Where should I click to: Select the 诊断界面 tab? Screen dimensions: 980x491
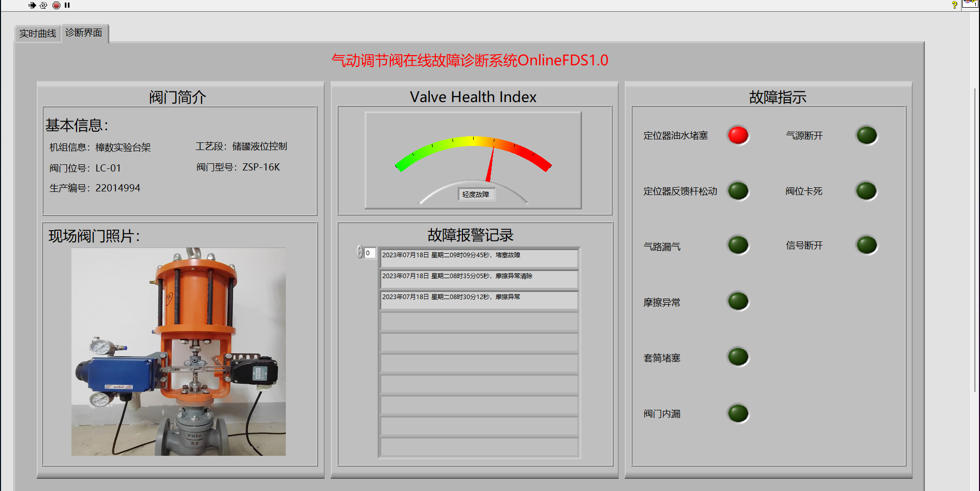click(x=84, y=33)
